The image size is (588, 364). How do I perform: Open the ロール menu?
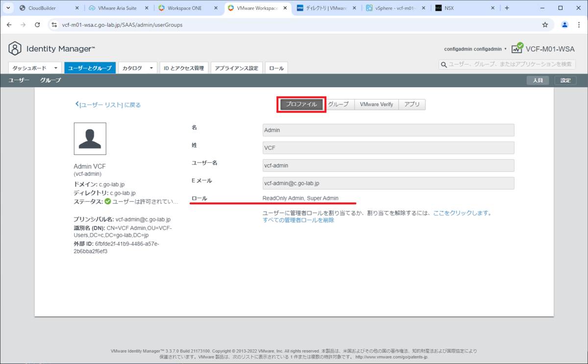pos(276,68)
